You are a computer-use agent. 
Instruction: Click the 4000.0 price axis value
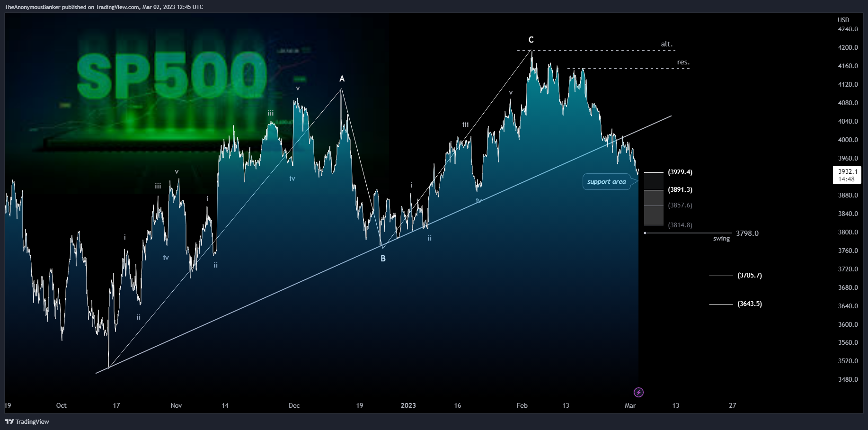[848, 140]
